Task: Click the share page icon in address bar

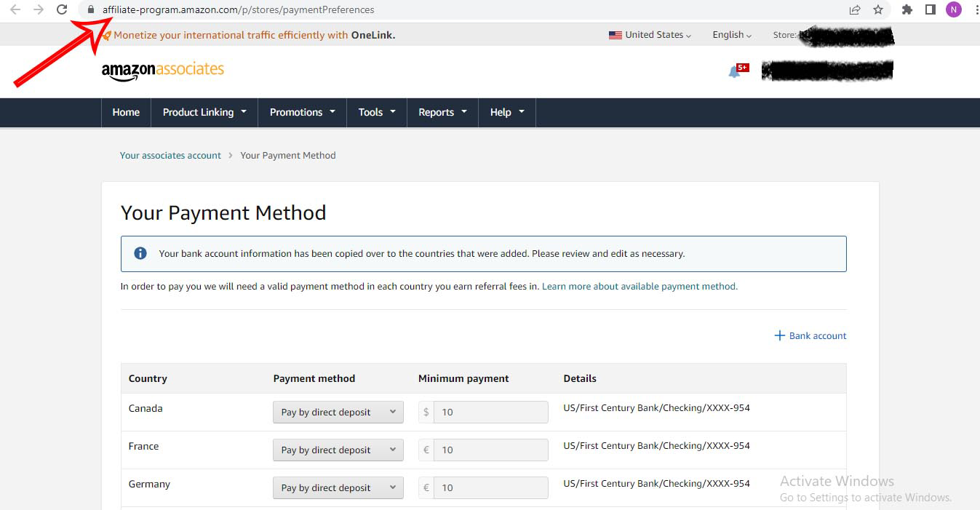Action: [x=855, y=10]
